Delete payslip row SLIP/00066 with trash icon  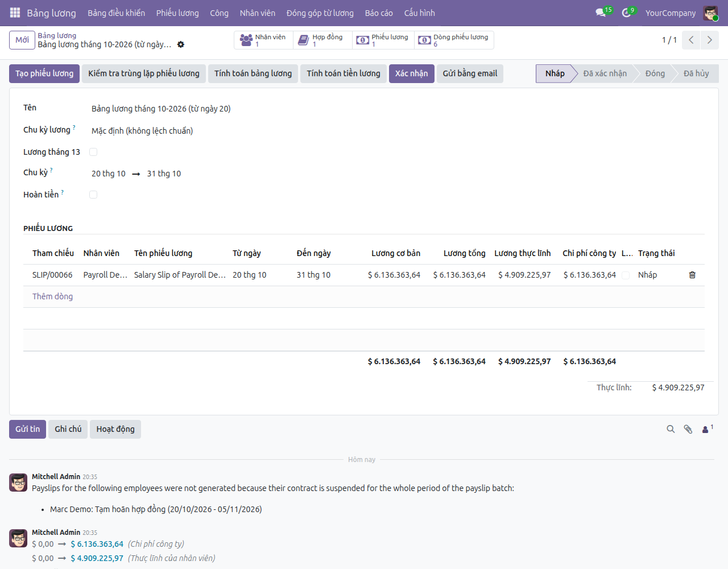692,275
